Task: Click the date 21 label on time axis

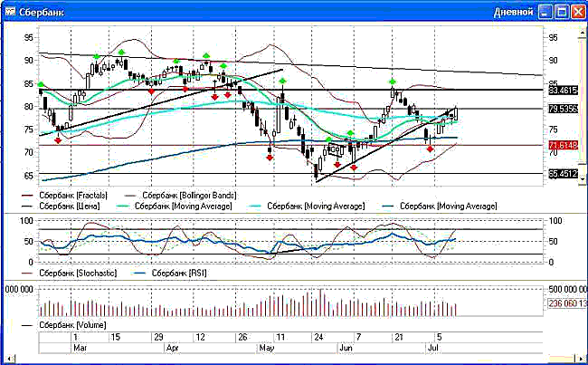Action: [x=399, y=337]
